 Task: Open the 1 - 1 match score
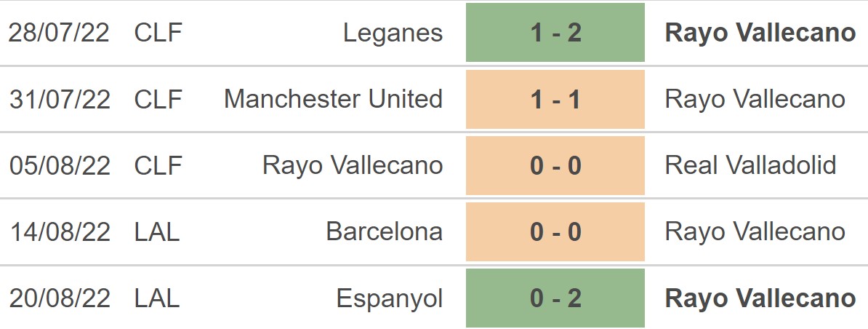coord(555,99)
